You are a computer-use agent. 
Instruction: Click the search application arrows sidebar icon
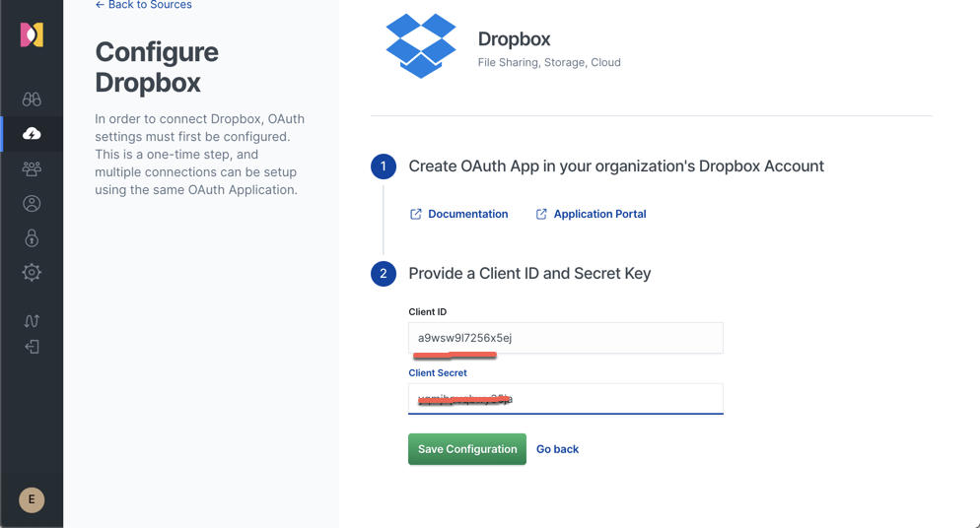(32, 321)
